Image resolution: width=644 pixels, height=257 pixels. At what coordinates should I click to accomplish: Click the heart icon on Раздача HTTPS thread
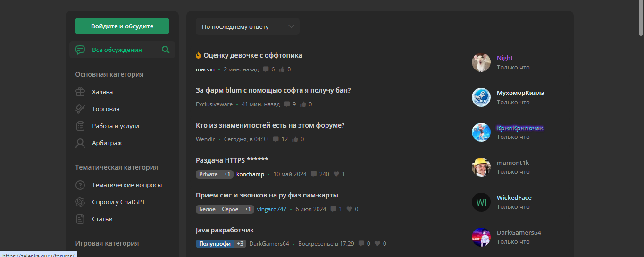[336, 174]
